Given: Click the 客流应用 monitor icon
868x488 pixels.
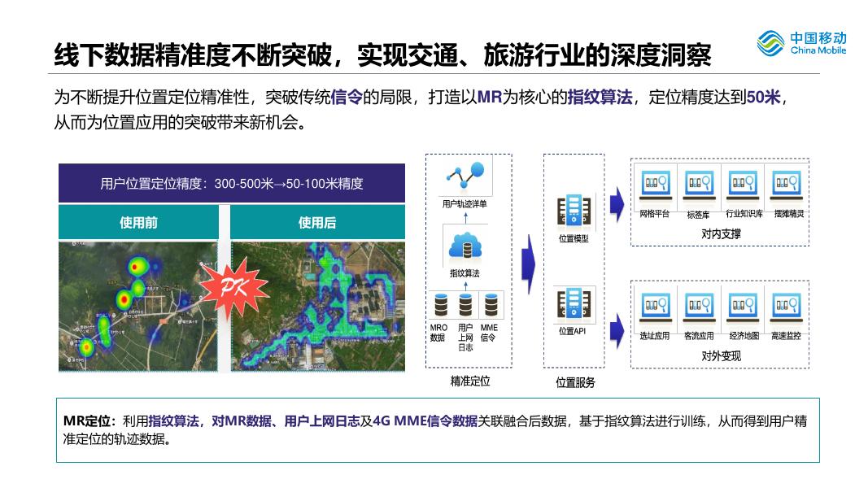Looking at the screenshot, I should [x=699, y=307].
